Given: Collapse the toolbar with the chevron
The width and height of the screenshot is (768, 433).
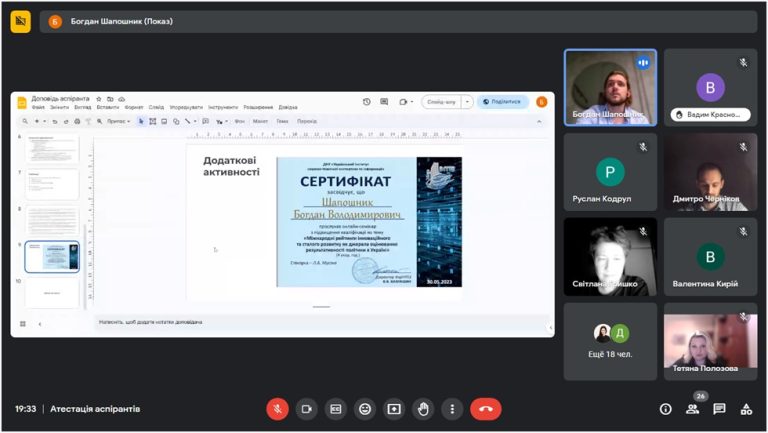Looking at the screenshot, I should point(539,121).
